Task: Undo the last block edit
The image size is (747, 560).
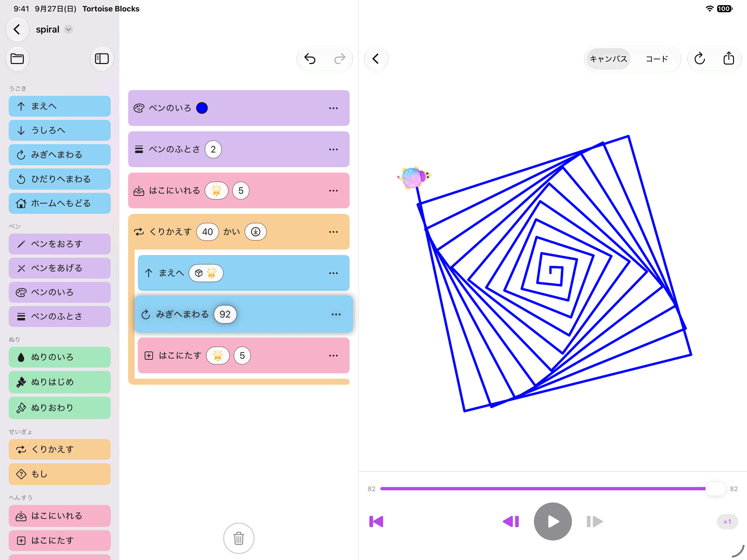Action: [310, 59]
